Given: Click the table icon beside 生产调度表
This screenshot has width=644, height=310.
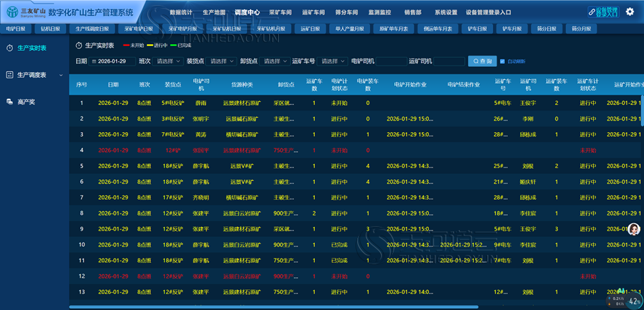Looking at the screenshot, I should pyautogui.click(x=10, y=75).
